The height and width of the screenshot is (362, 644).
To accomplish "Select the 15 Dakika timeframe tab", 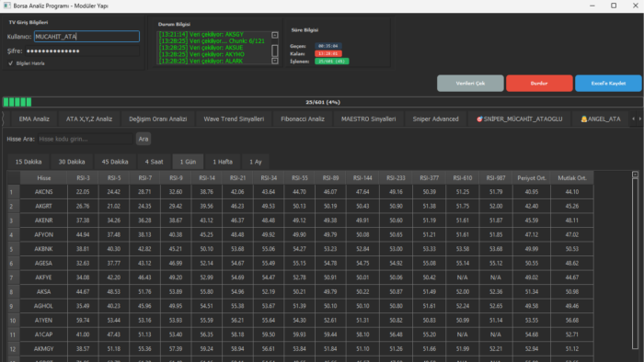I will [x=29, y=162].
